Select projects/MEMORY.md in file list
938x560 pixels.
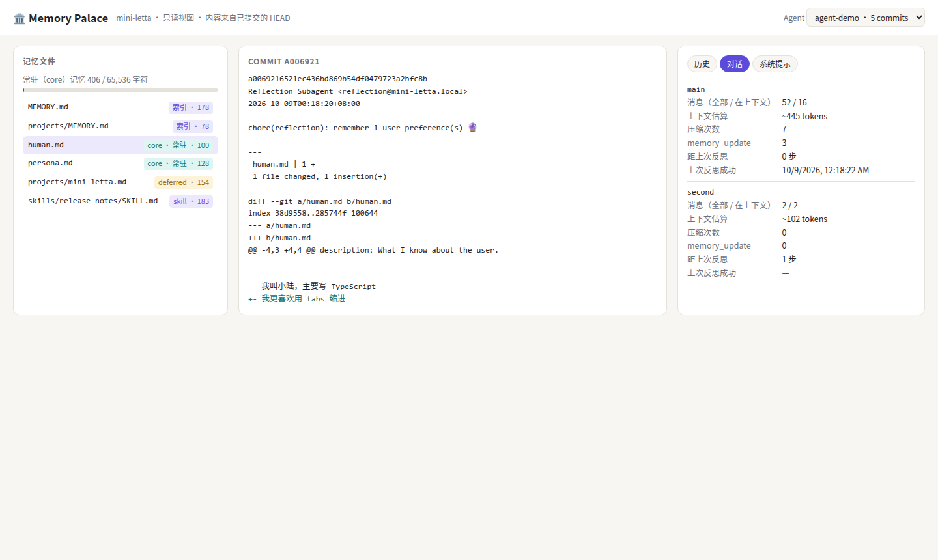121,126
